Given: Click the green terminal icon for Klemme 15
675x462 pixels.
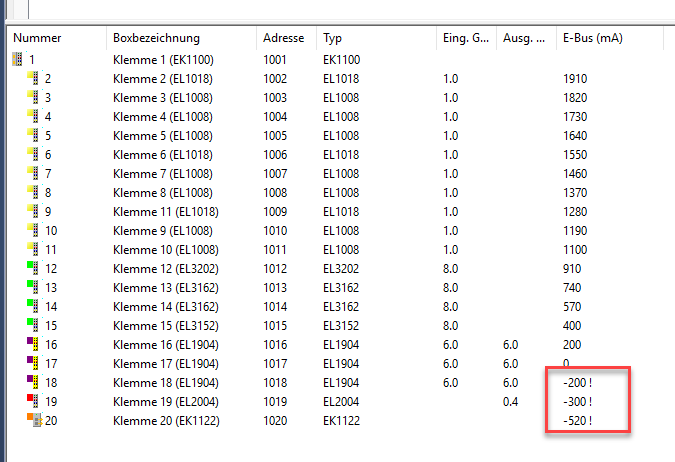Looking at the screenshot, I should pyautogui.click(x=33, y=326).
